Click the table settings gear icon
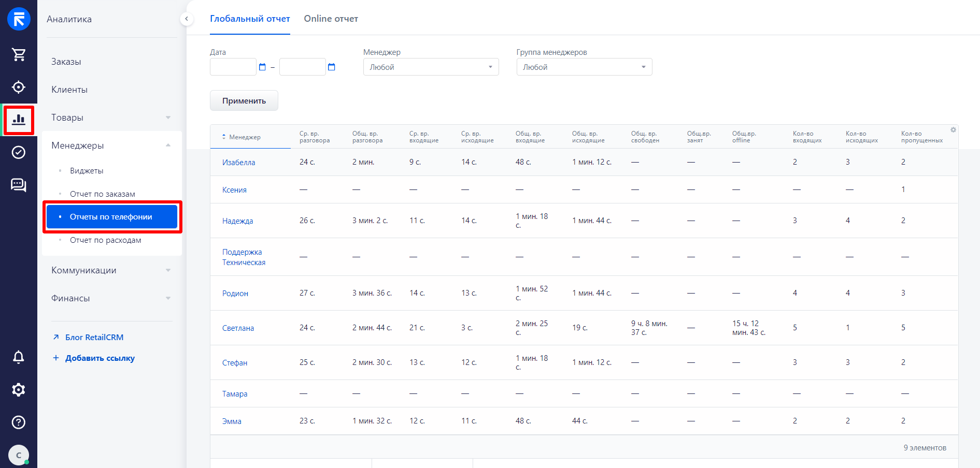The width and height of the screenshot is (980, 468). (x=953, y=130)
